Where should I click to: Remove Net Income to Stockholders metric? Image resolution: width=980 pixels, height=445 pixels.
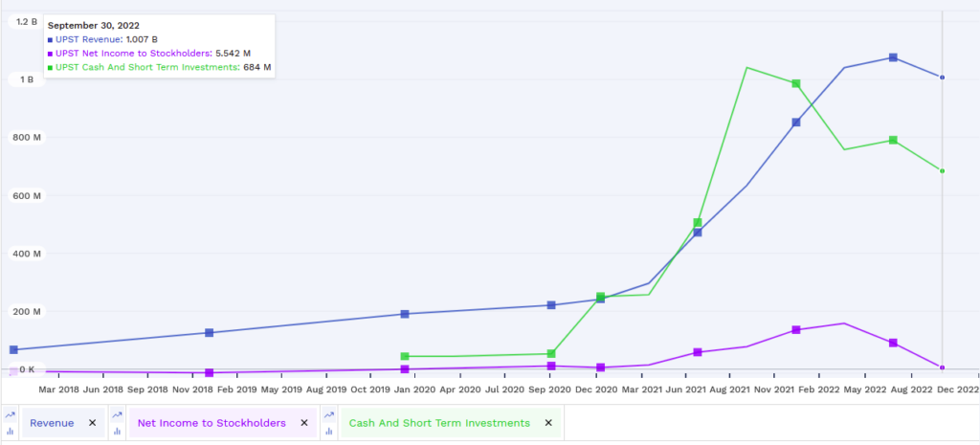(x=304, y=423)
